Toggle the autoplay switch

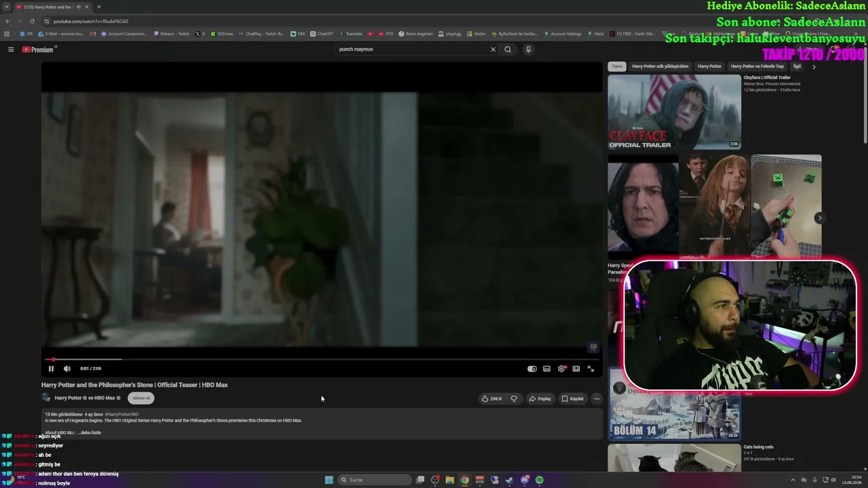[532, 369]
